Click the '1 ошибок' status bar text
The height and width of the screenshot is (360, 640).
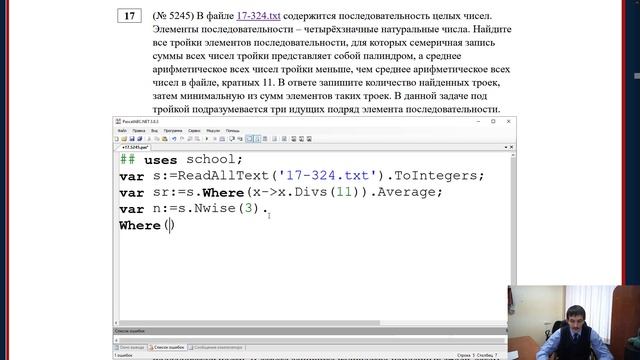[124, 355]
